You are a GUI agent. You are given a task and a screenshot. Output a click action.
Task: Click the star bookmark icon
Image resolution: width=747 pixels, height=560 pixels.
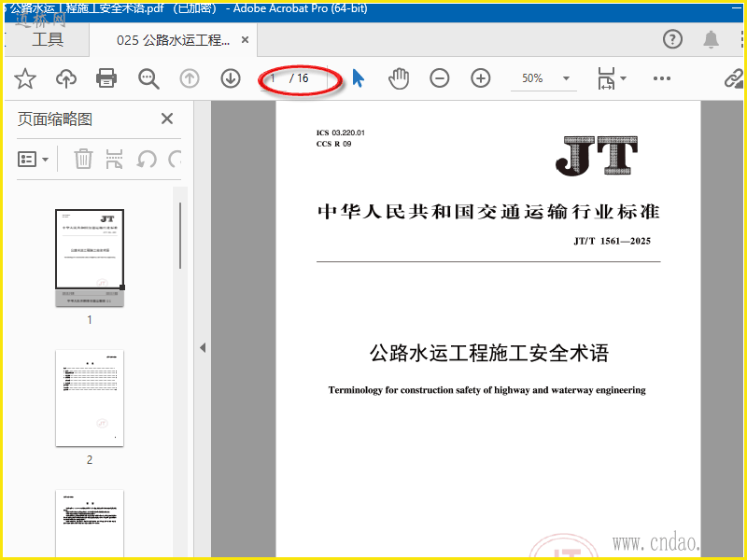pyautogui.click(x=25, y=78)
